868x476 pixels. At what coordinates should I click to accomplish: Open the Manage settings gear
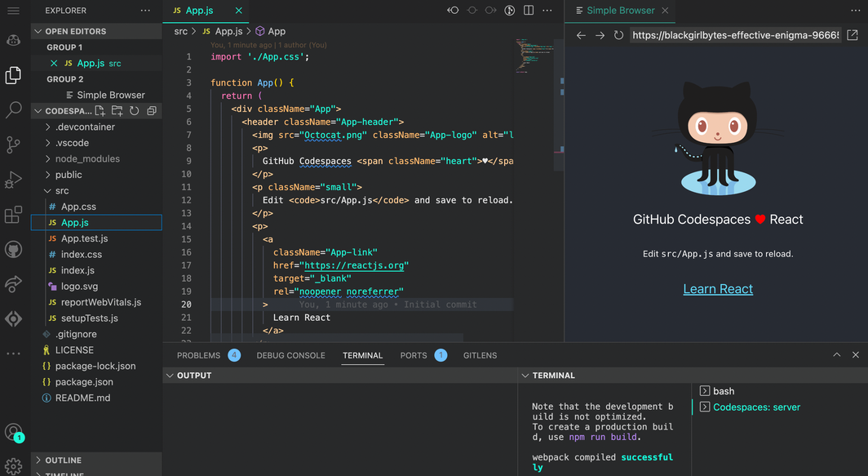pos(13,466)
